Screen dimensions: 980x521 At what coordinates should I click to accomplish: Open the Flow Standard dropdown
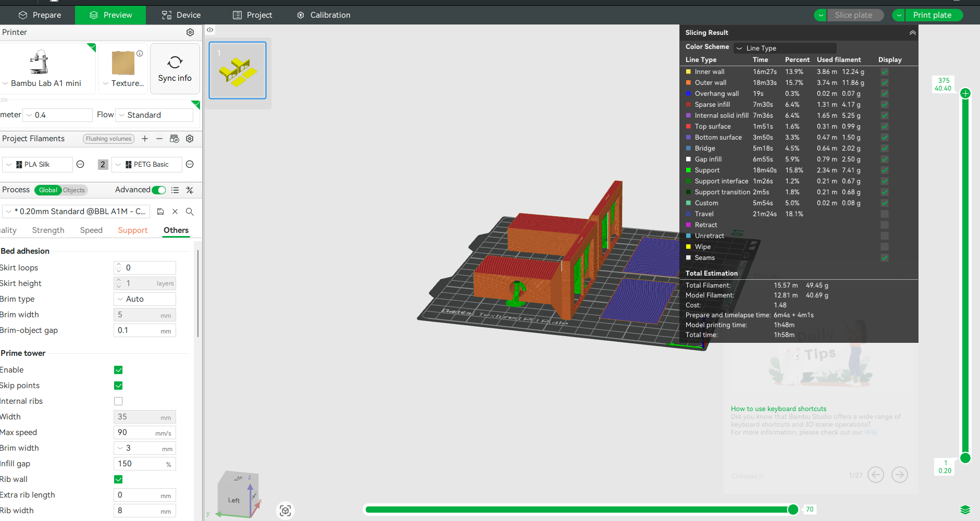coord(155,115)
